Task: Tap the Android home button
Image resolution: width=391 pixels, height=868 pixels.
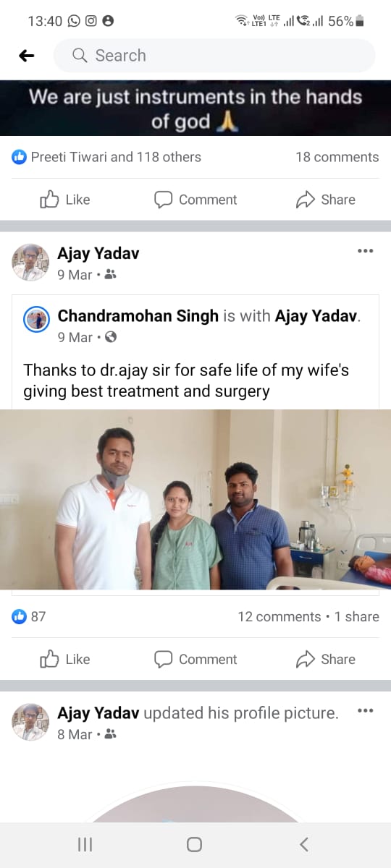Action: 194,844
